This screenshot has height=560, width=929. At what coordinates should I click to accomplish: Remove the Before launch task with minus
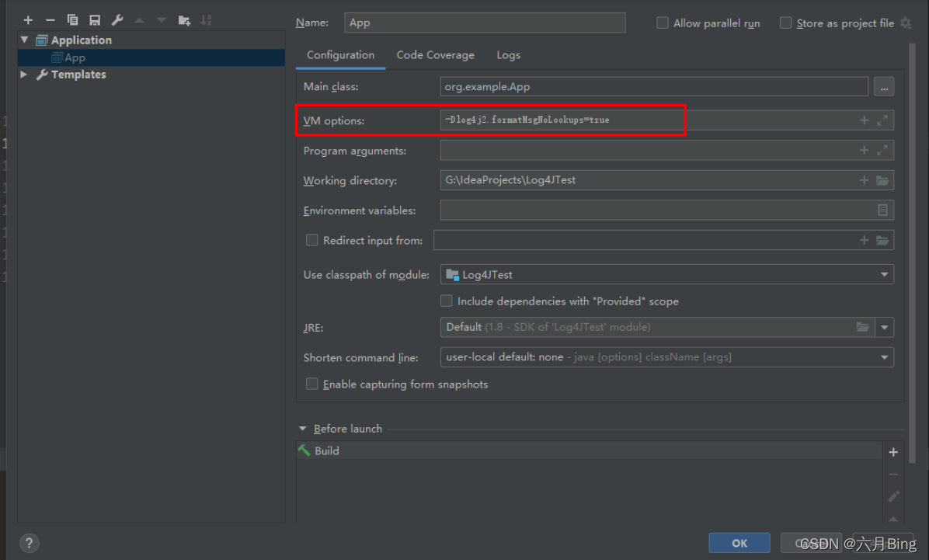coord(893,475)
